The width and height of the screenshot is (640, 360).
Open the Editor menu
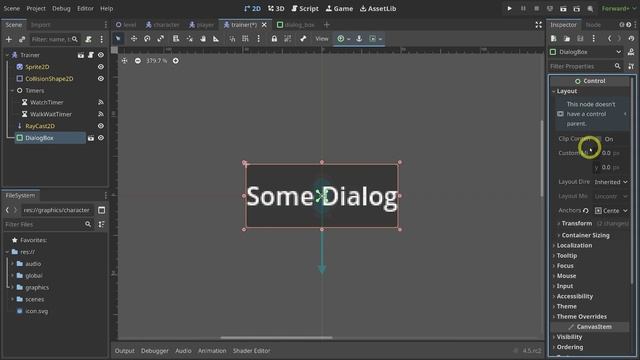pos(85,8)
